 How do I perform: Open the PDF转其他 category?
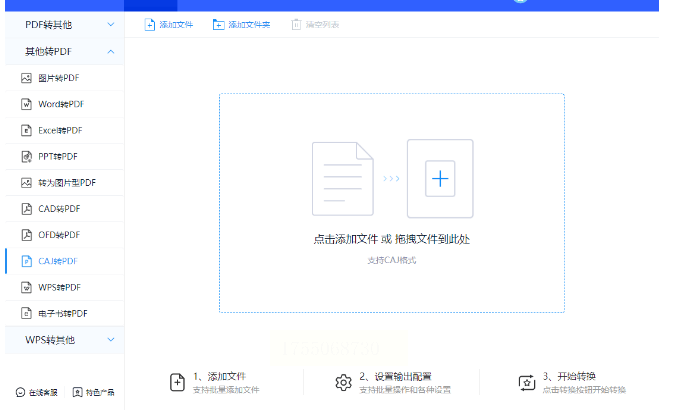pos(64,25)
